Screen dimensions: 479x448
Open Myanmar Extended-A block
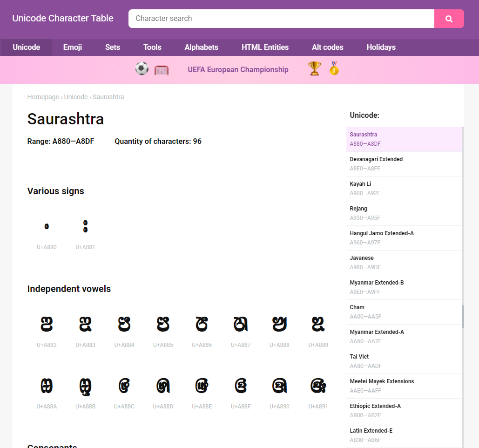tap(404, 337)
